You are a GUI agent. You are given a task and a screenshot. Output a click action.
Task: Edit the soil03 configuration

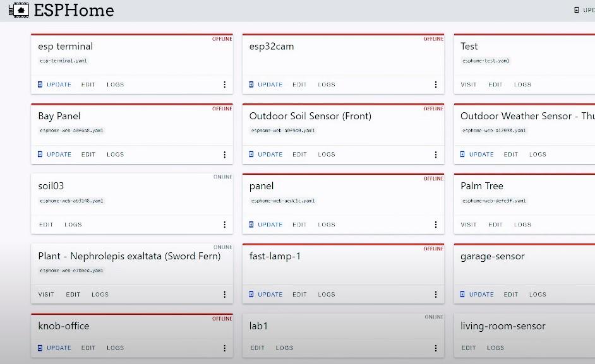pos(46,225)
